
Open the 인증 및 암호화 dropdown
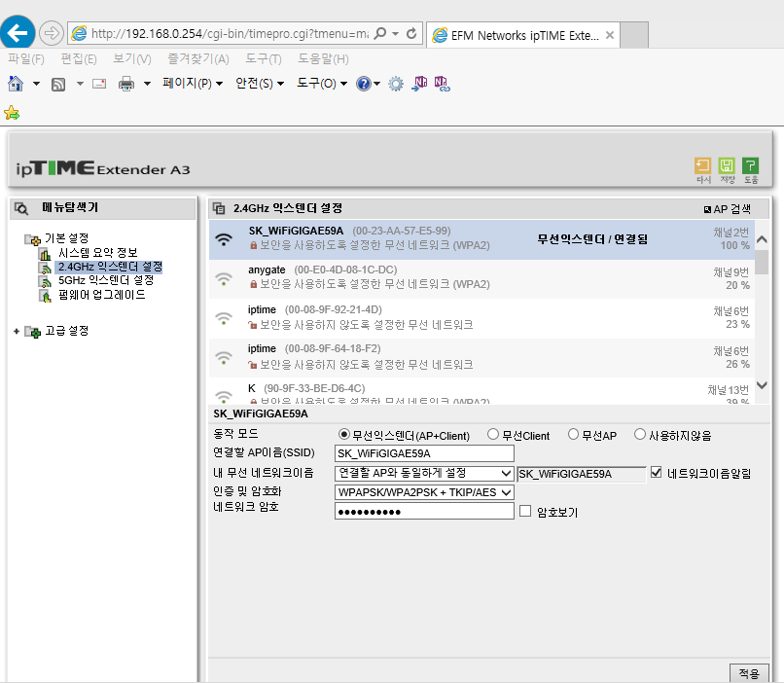[424, 492]
